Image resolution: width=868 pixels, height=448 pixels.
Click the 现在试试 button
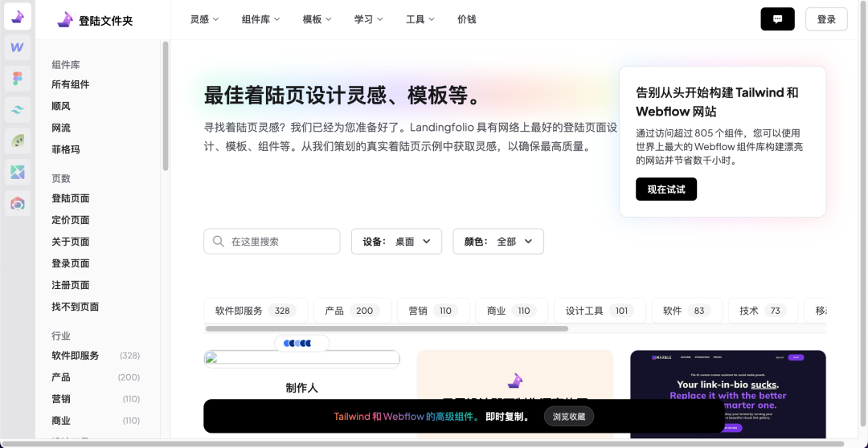666,189
